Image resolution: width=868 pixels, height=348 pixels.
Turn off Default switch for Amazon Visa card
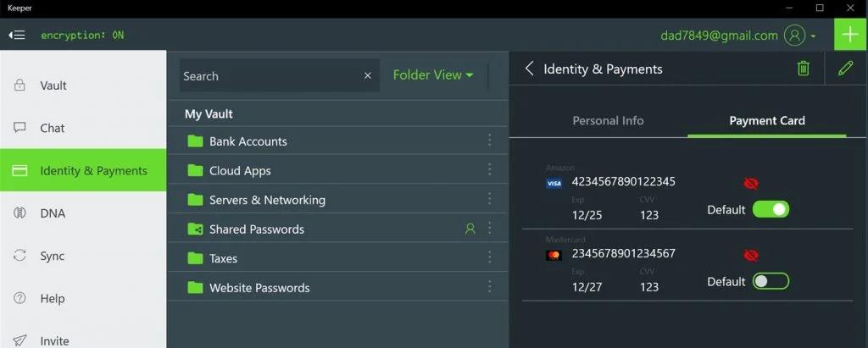click(x=771, y=209)
